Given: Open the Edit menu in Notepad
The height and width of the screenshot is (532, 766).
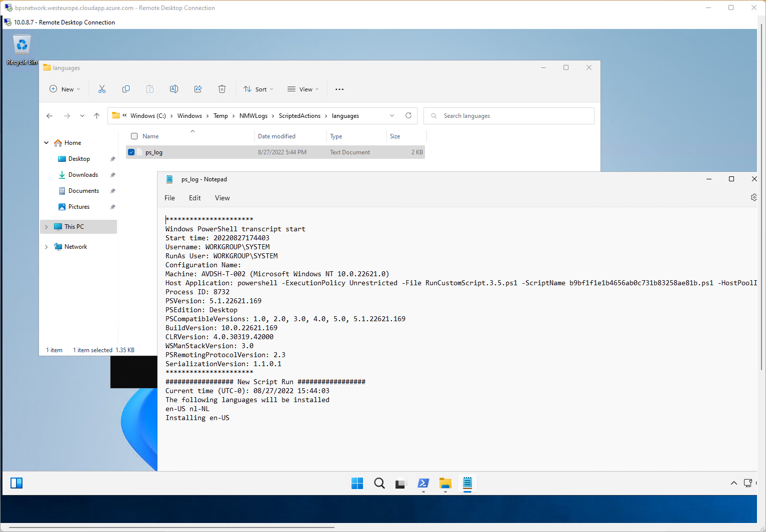Looking at the screenshot, I should 194,198.
